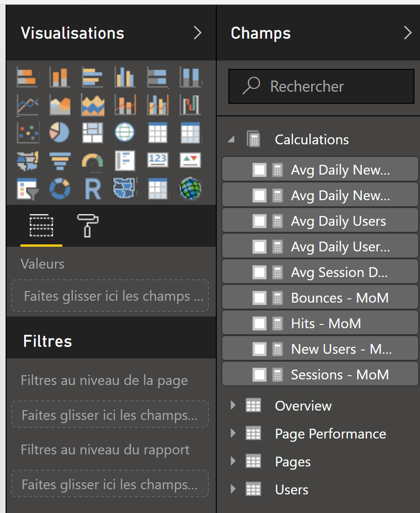Expand the Page Performance table
420x513 pixels.
(x=233, y=434)
